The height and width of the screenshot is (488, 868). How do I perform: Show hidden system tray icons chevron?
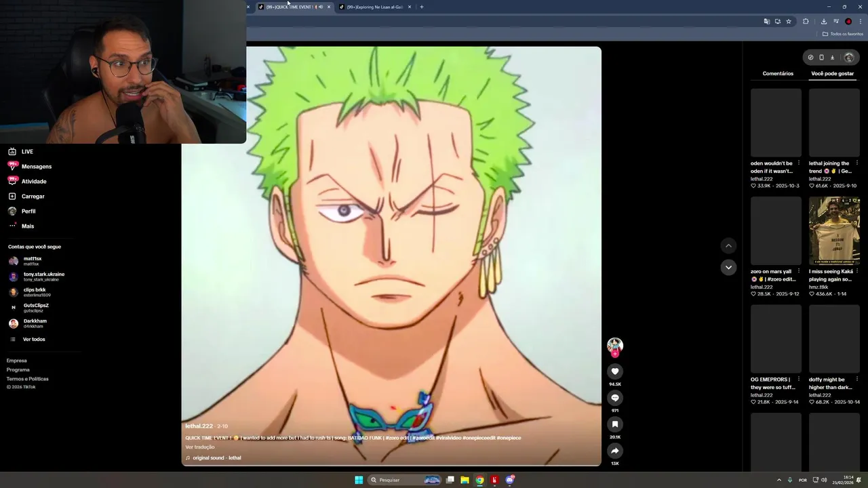tap(778, 480)
